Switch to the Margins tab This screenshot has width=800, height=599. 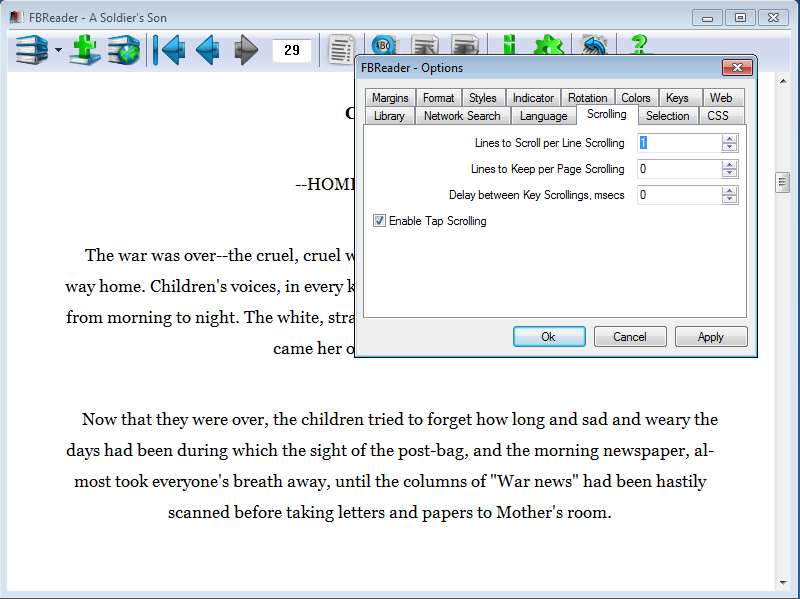(390, 97)
